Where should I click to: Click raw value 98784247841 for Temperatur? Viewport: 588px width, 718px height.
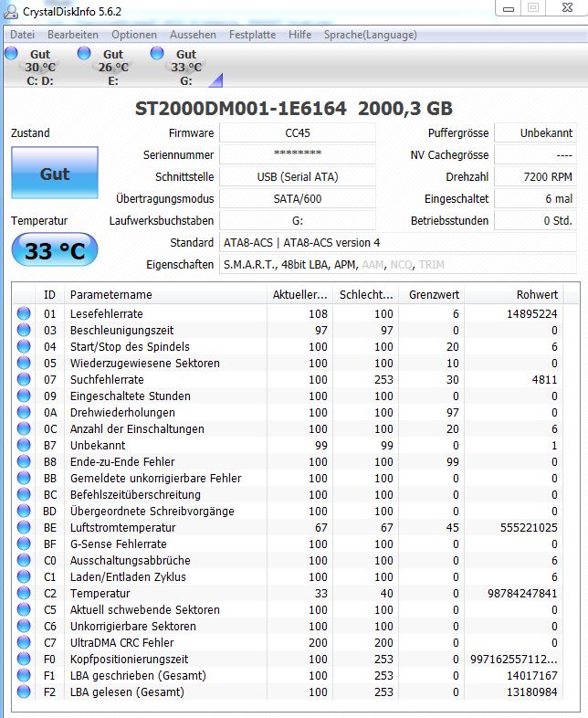(522, 593)
